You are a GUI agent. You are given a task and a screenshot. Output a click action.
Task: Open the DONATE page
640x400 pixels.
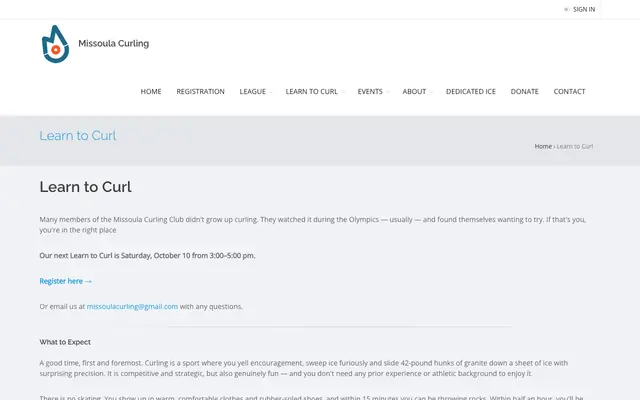(x=524, y=91)
